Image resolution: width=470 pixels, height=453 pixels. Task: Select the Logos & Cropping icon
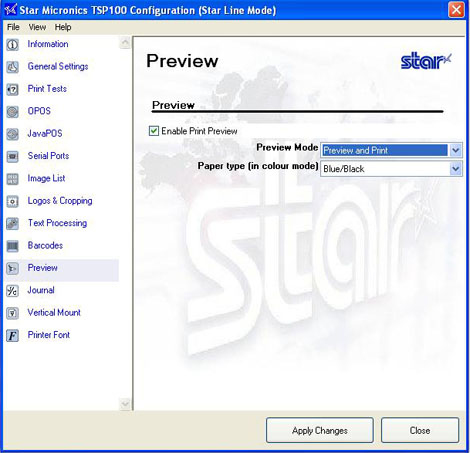pos(13,201)
